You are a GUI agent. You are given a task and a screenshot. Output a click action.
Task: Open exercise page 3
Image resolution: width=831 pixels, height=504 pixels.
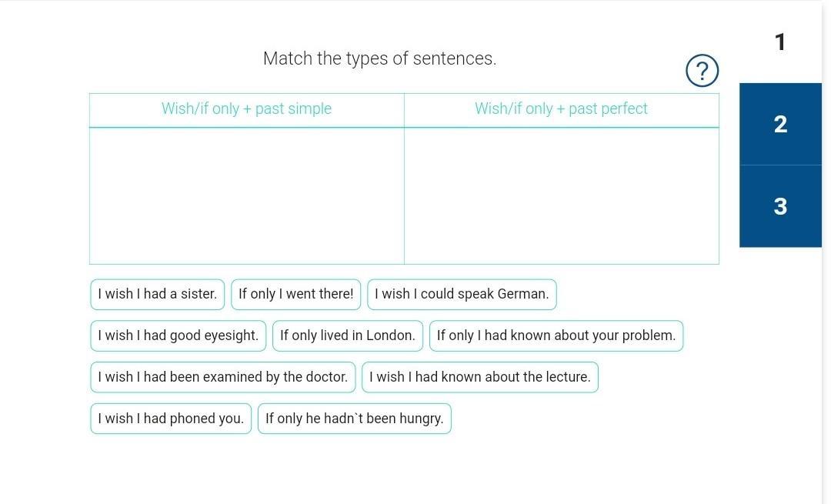pos(780,206)
